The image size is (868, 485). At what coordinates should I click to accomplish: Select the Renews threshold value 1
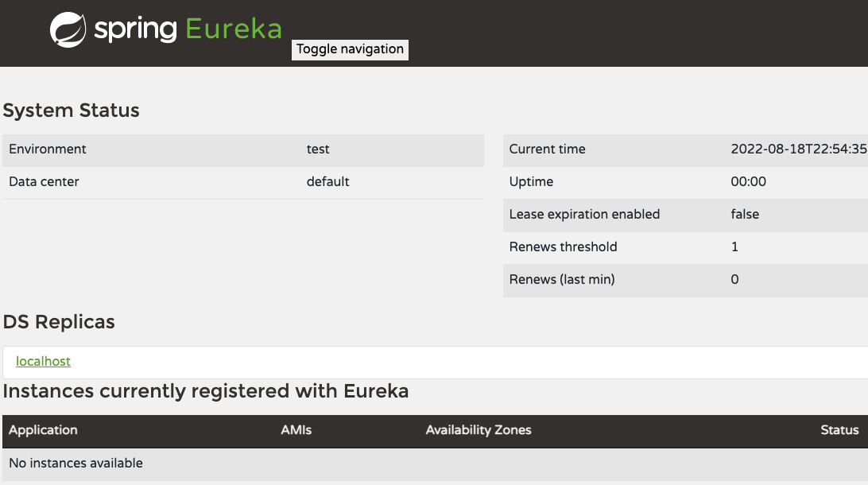click(734, 247)
